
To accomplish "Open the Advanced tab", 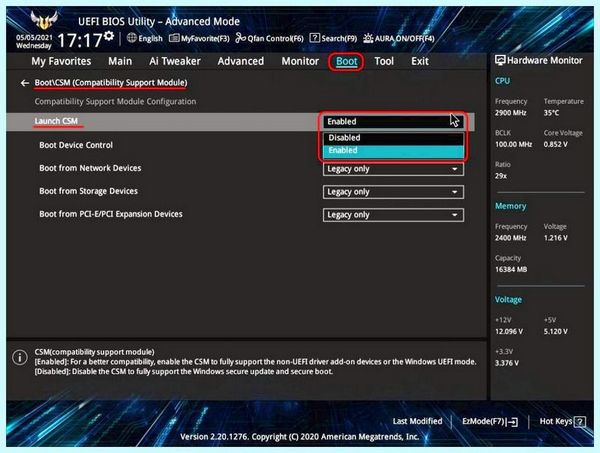I will tap(241, 61).
